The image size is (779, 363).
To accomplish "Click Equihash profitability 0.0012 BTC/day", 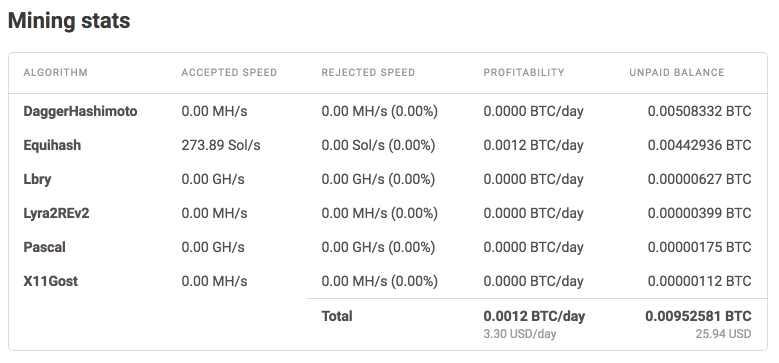I will click(533, 145).
